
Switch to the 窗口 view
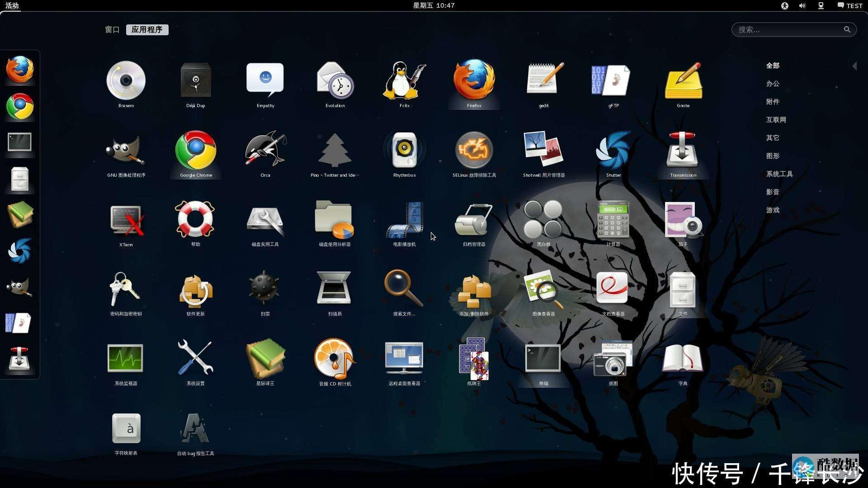(x=112, y=30)
